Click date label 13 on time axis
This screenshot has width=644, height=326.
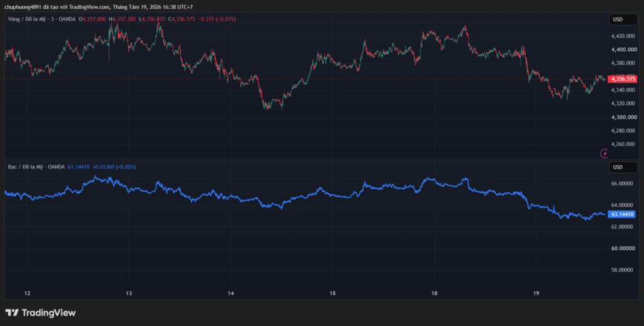click(129, 293)
